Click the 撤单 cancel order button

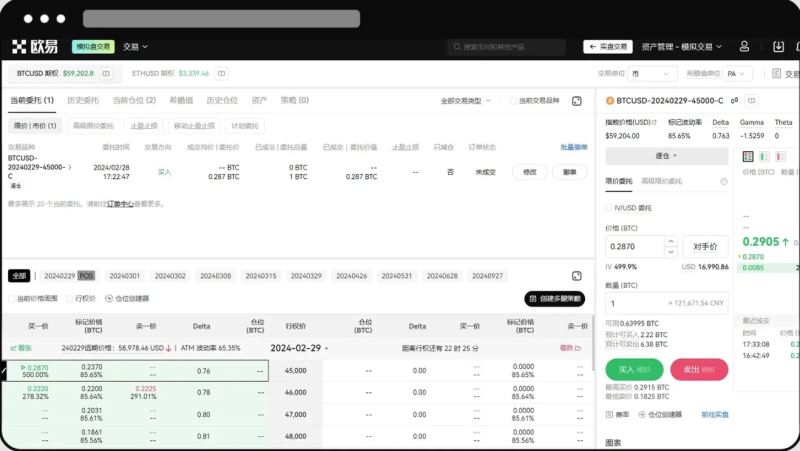pyautogui.click(x=569, y=172)
